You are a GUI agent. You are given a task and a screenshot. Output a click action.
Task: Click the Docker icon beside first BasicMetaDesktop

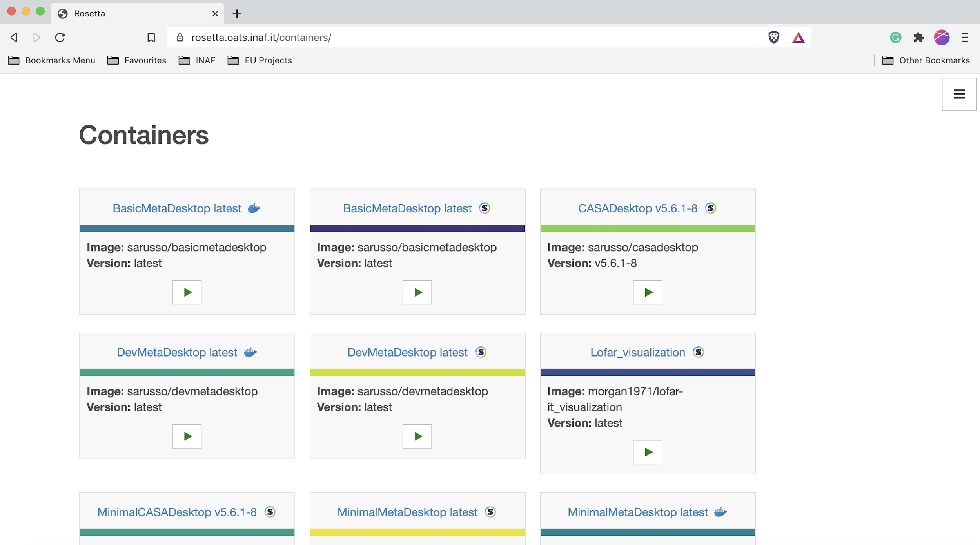(254, 208)
